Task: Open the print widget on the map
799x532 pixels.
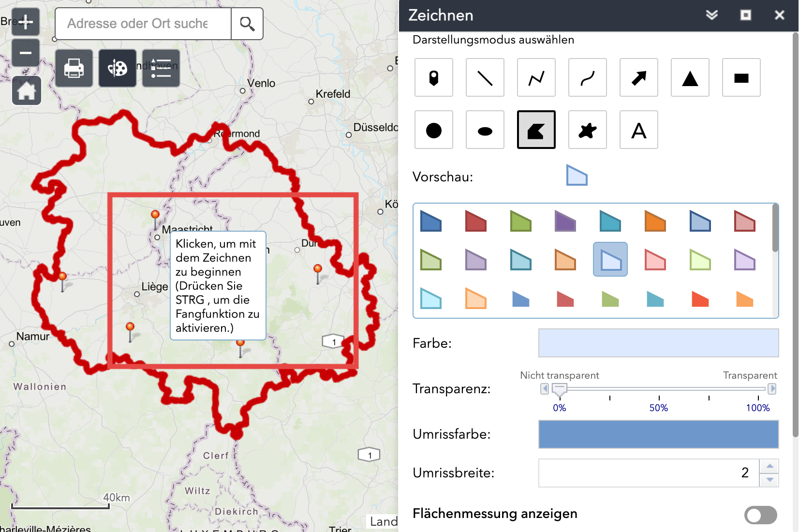Action: point(74,68)
